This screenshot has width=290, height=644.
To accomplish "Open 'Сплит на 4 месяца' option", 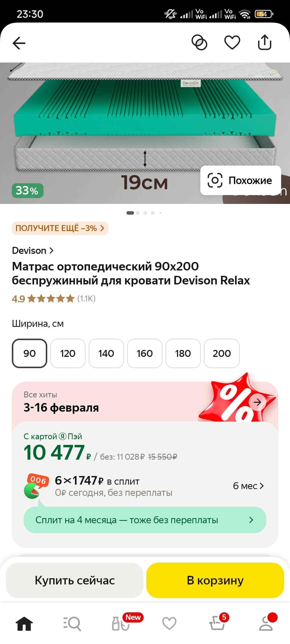I will tap(145, 520).
